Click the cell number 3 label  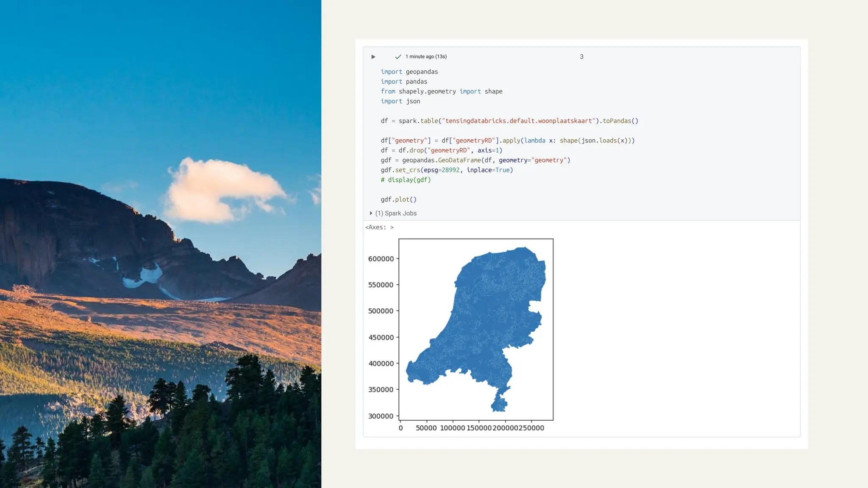581,57
